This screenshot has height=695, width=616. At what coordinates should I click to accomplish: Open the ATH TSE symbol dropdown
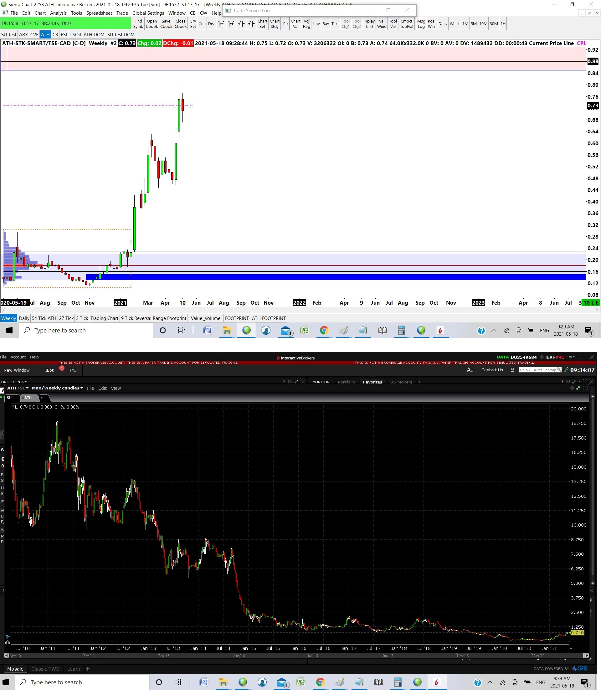[x=18, y=388]
